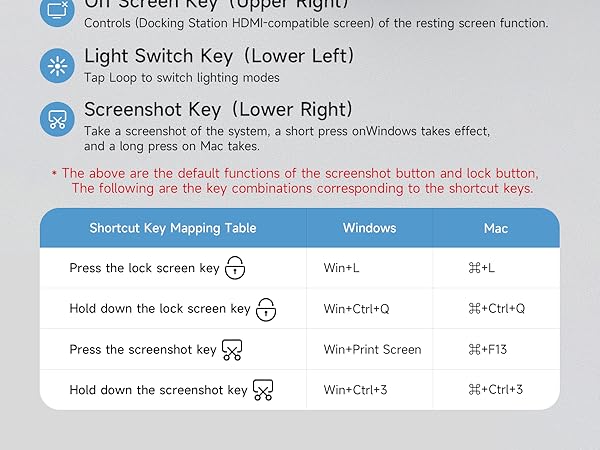Click the padlock icon beside Hold down the lock screen key
This screenshot has width=600, height=450.
click(266, 309)
